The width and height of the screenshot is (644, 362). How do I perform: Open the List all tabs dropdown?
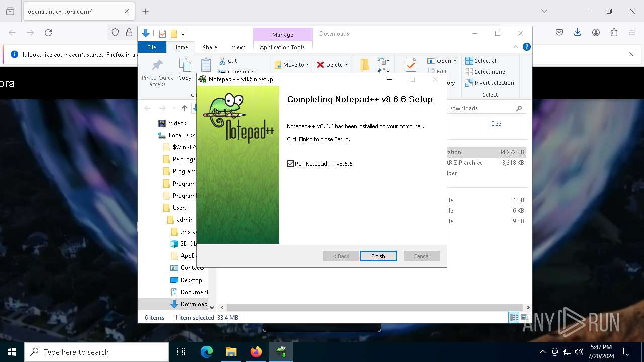click(544, 11)
